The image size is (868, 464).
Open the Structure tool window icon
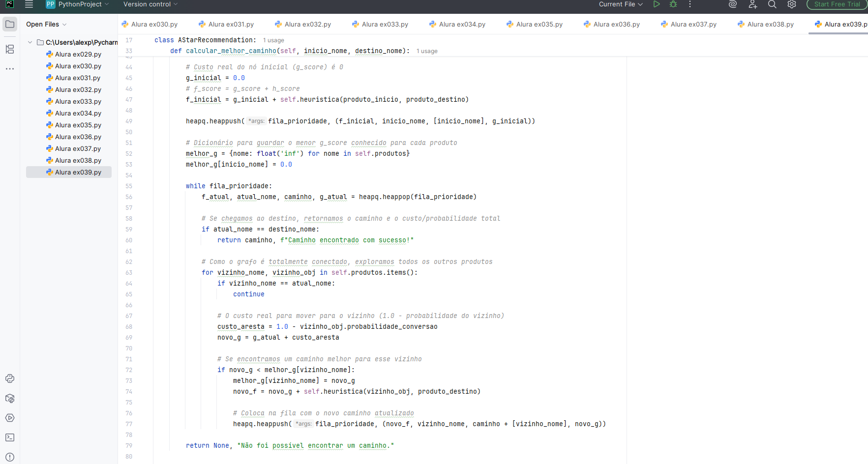click(10, 49)
